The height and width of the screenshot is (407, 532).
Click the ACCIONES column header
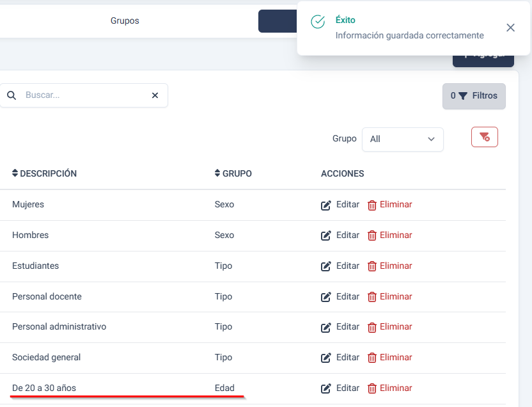pyautogui.click(x=342, y=173)
